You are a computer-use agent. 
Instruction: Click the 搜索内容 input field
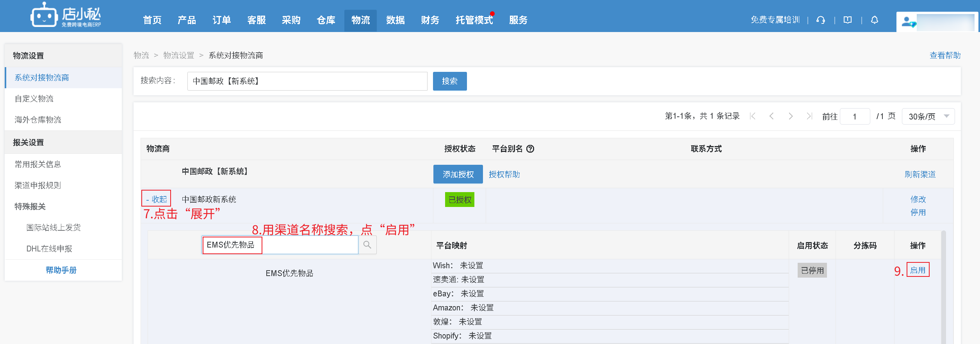point(307,81)
